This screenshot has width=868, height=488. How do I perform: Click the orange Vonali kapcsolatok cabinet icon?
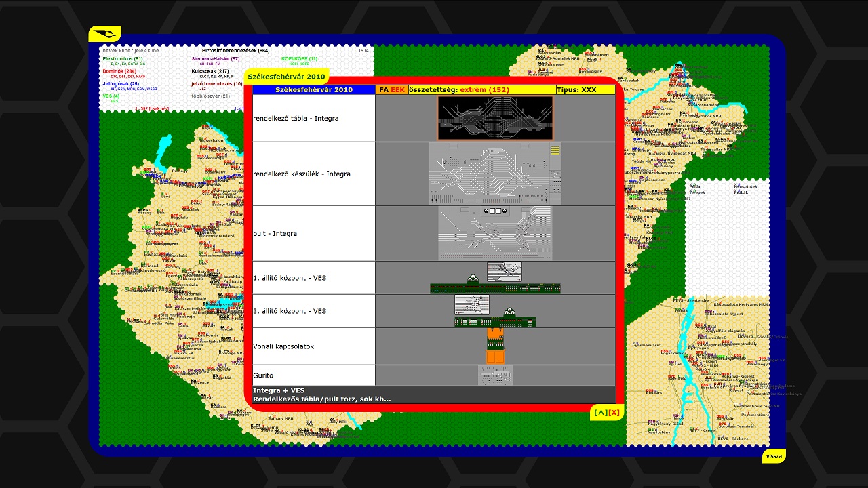click(x=495, y=346)
